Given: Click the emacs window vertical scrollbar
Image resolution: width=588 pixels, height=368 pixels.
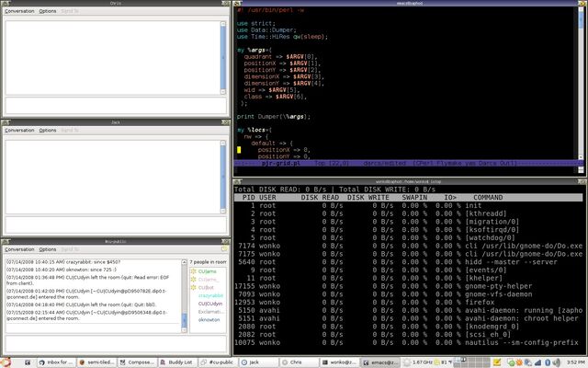Looking at the screenshot, I should tap(581, 83).
